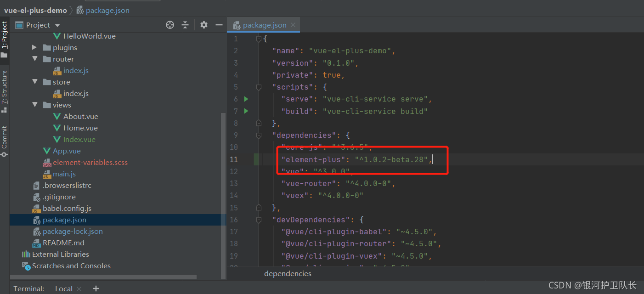Click "@vue/cli-plugin-router" key
This screenshot has height=294, width=644.
tap(336, 243)
